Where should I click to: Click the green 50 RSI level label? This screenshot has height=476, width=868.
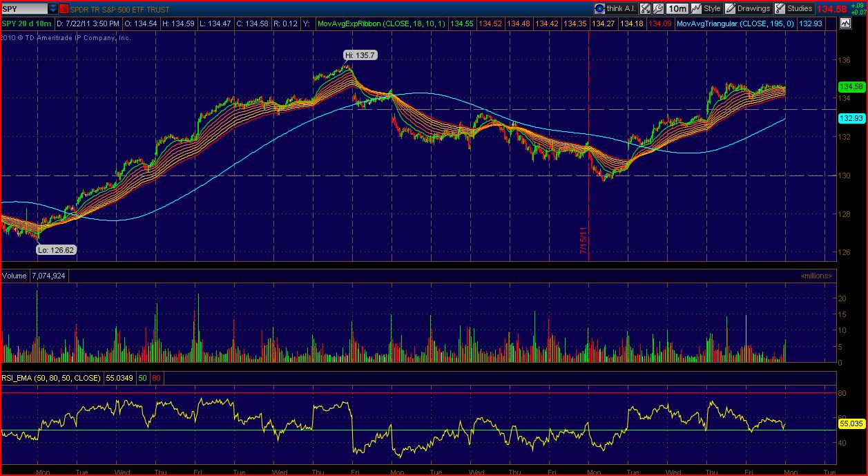pyautogui.click(x=142, y=378)
